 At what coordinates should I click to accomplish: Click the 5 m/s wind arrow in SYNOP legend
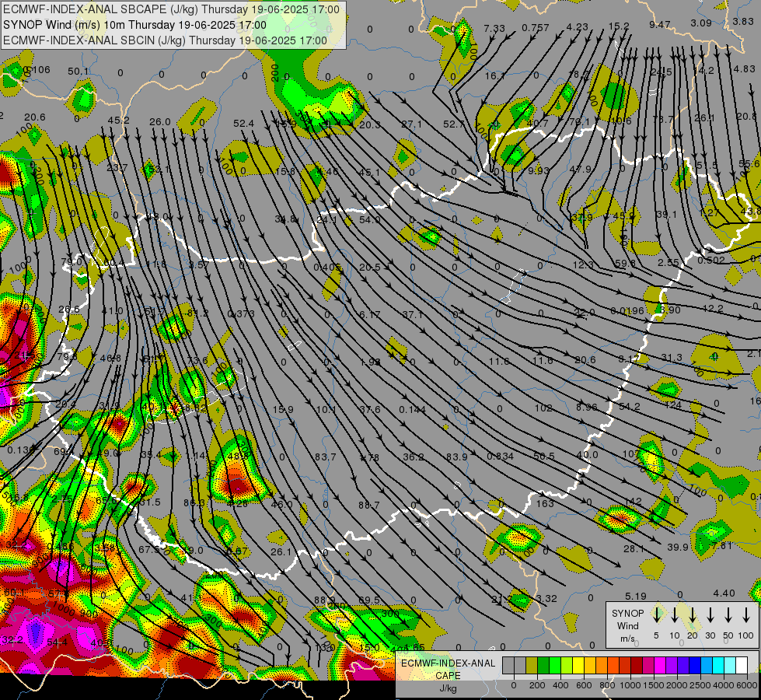(657, 615)
